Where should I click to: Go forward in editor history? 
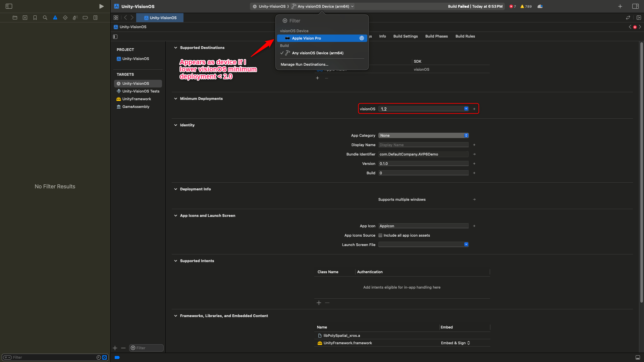132,18
